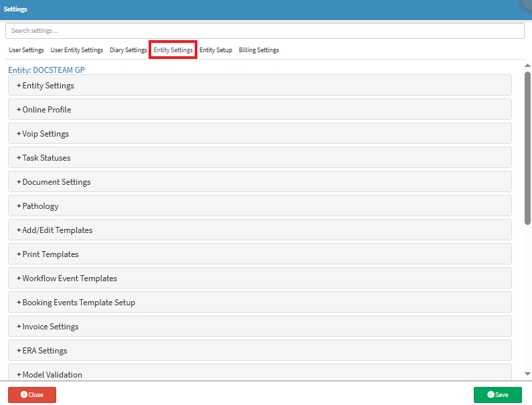Go to the Entity Setup tab

pos(215,50)
